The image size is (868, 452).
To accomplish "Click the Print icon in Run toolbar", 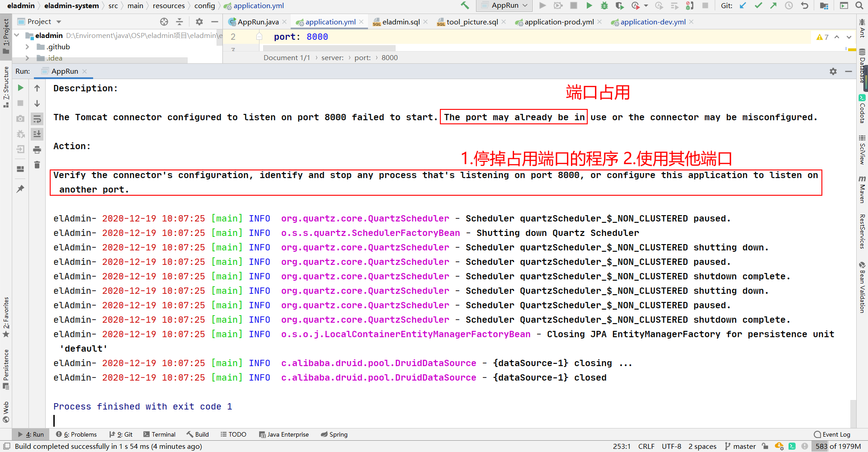I will point(37,150).
